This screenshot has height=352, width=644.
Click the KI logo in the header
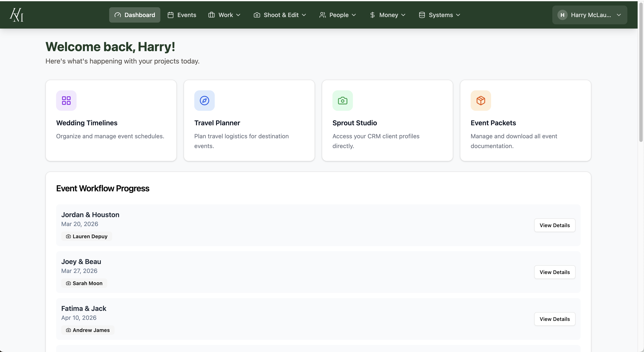pyautogui.click(x=16, y=15)
